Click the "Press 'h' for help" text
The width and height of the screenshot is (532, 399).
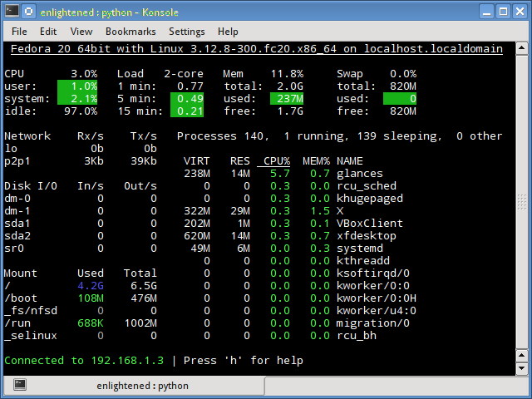click(244, 360)
